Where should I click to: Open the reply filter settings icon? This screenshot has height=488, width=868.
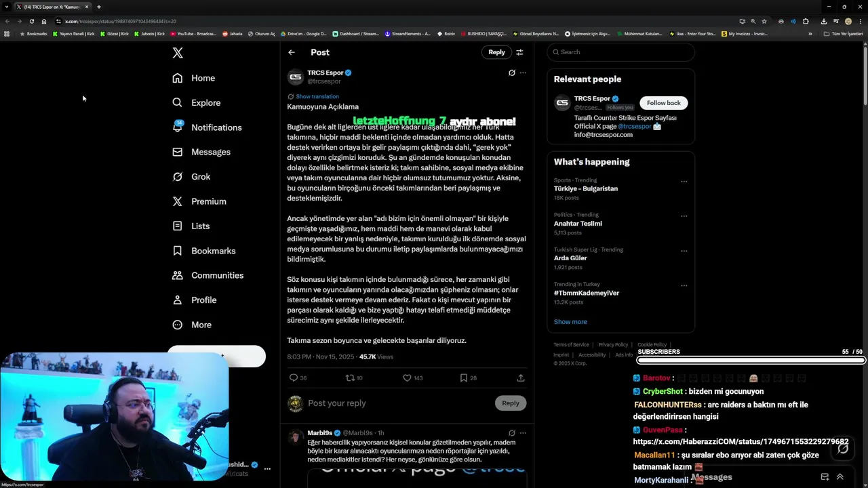click(x=519, y=52)
